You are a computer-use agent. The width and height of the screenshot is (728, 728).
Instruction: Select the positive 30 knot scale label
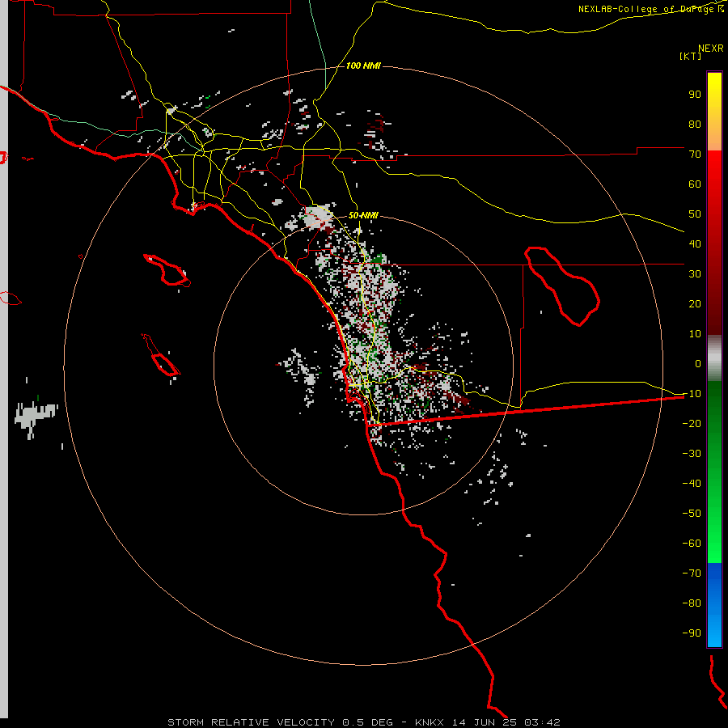tap(695, 274)
